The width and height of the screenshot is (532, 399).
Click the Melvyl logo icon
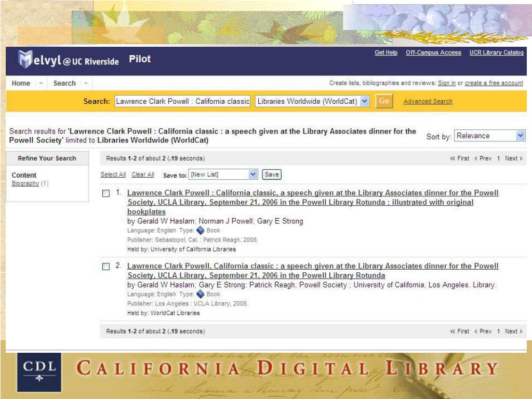25,59
